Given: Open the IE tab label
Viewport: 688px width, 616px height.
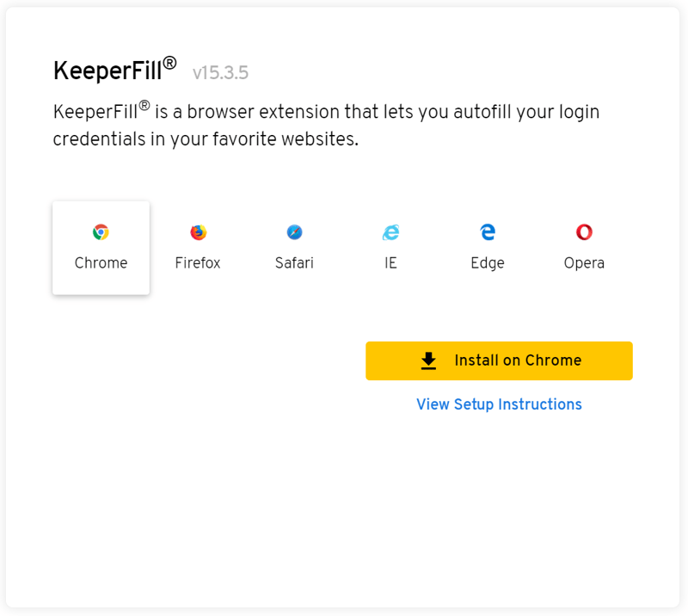Looking at the screenshot, I should tap(390, 263).
